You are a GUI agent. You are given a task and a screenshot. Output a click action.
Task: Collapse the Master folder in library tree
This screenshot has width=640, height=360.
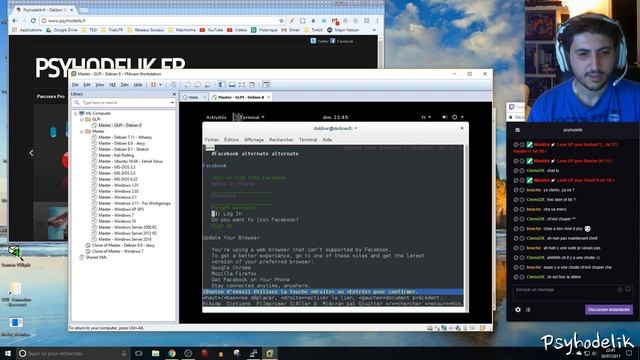[x=82, y=131]
